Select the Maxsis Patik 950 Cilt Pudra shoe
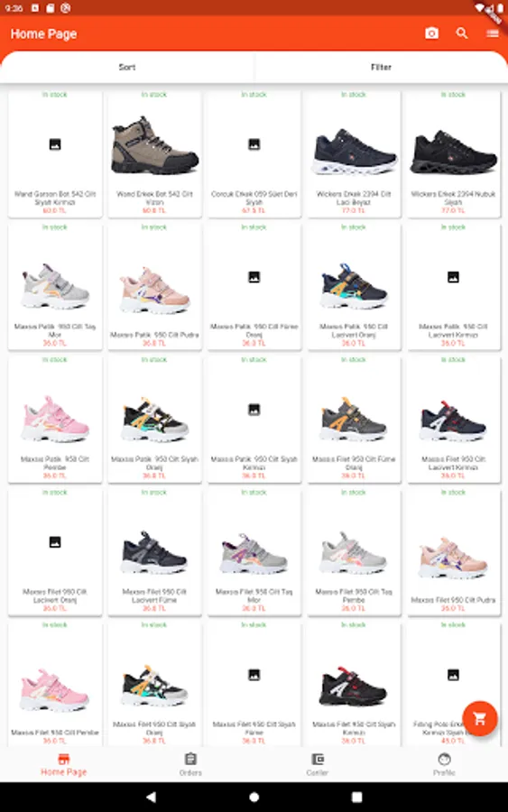Screen dimensions: 508x812 coord(154,286)
